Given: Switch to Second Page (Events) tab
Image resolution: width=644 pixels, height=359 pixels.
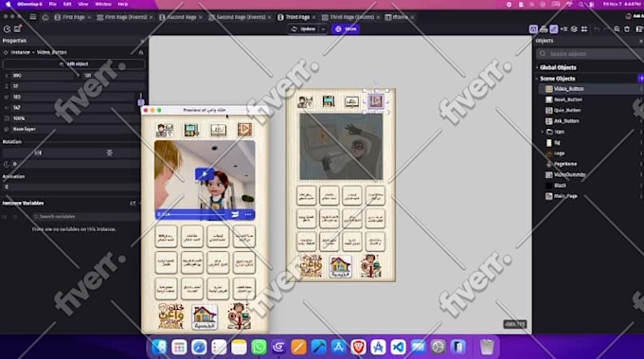Looking at the screenshot, I should point(241,17).
